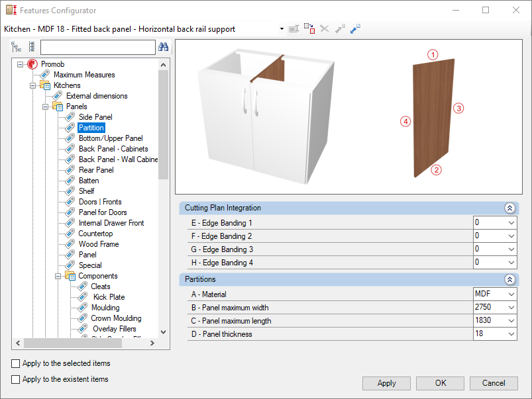Image resolution: width=532 pixels, height=399 pixels.
Task: Click the tree search input field
Action: [97, 47]
